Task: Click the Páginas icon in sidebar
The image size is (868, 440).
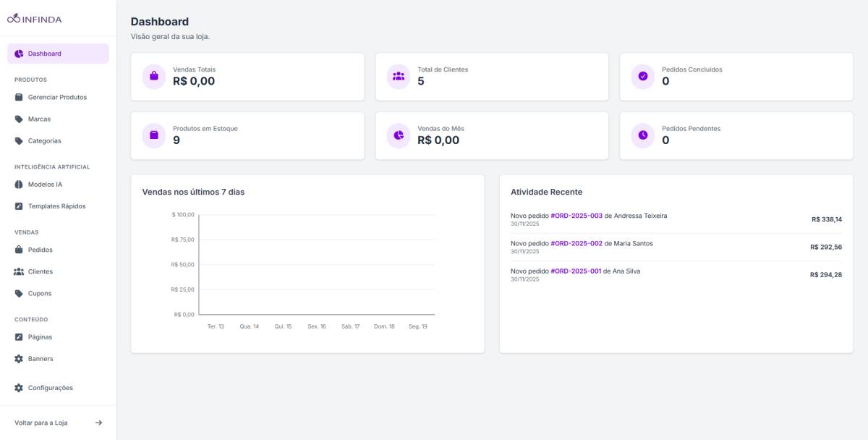Action: [19, 337]
